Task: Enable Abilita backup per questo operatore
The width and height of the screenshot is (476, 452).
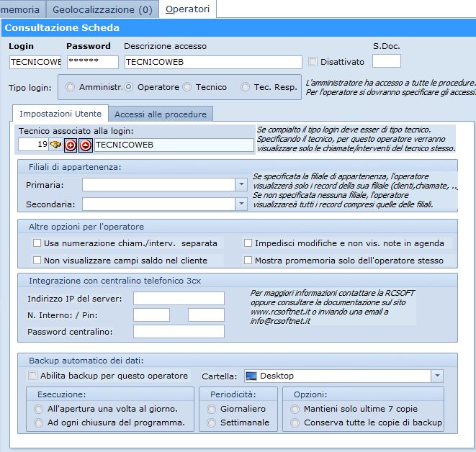Action: click(32, 376)
